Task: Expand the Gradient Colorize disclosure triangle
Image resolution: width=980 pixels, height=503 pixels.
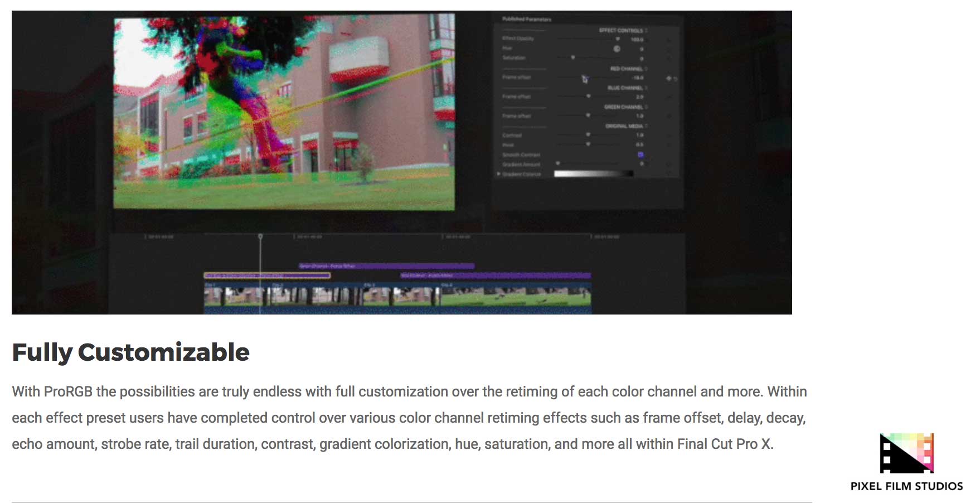Action: [499, 174]
